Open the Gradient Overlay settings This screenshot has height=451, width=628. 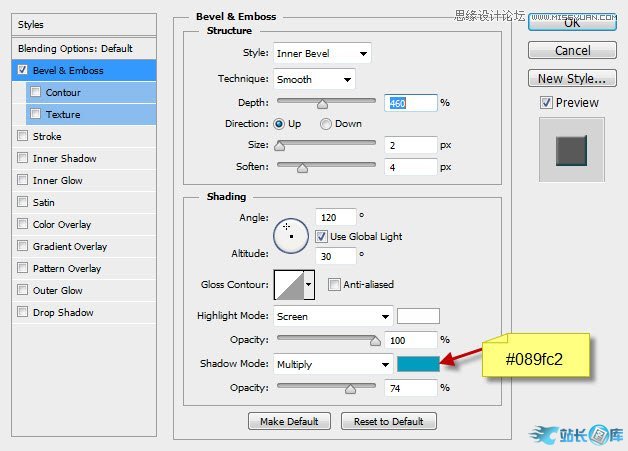69,247
